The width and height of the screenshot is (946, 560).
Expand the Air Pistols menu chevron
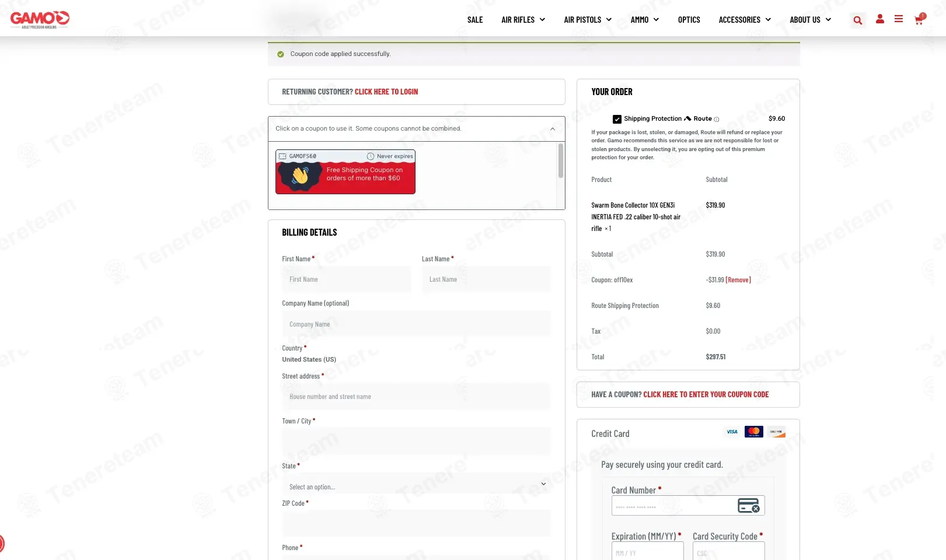(x=609, y=20)
